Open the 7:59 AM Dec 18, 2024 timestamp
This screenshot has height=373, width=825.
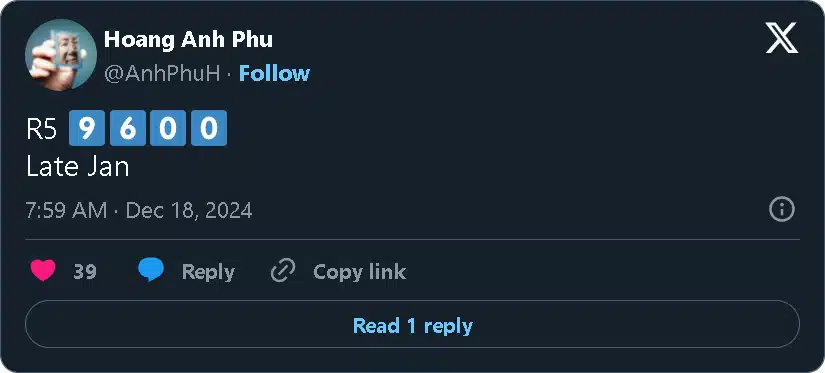tap(139, 210)
